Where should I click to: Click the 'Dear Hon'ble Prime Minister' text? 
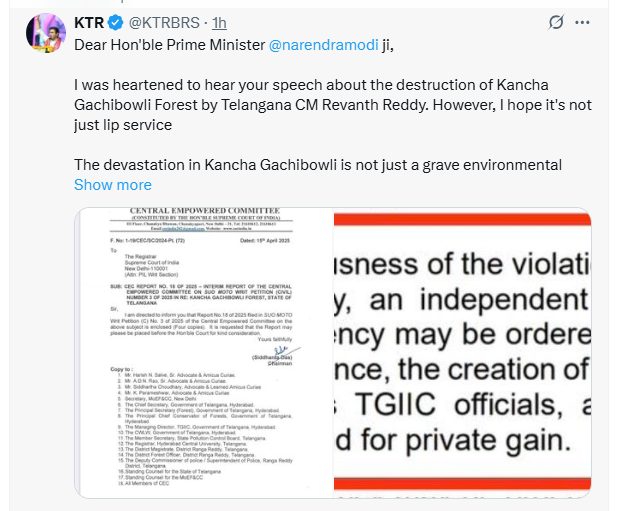[x=169, y=45]
